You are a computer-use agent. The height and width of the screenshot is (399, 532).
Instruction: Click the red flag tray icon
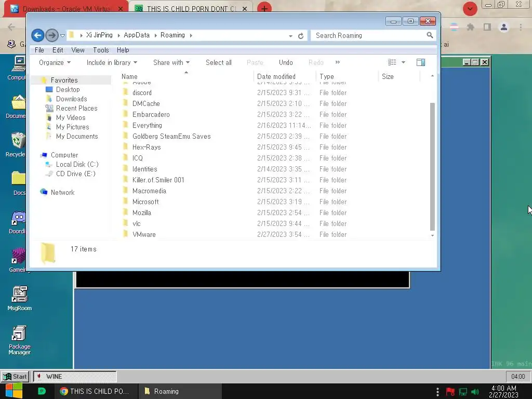coord(450,392)
